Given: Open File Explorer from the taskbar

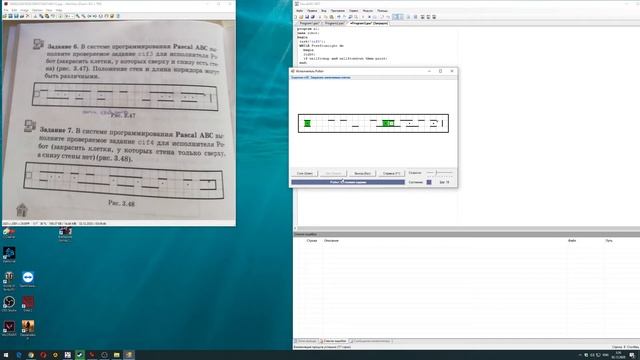Looking at the screenshot, I should (x=117, y=355).
